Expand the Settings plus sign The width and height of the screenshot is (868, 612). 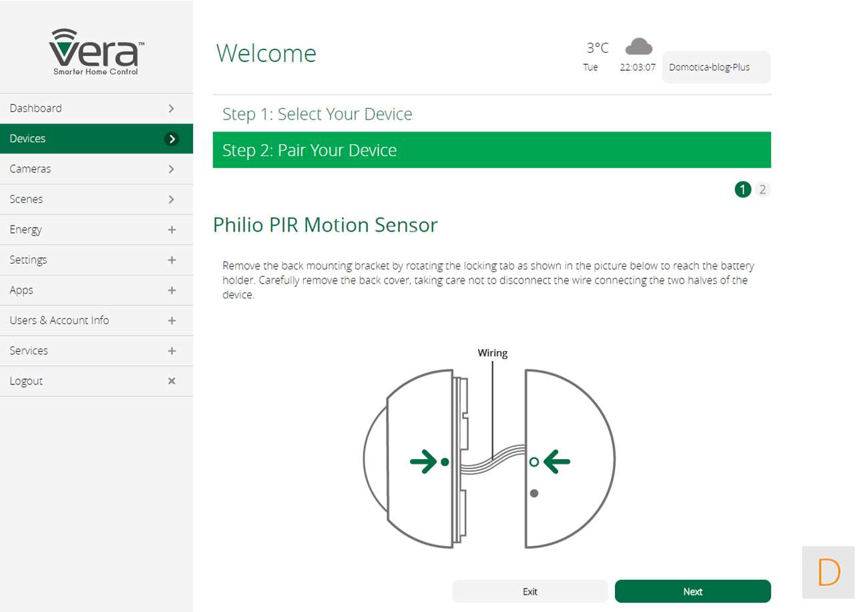(x=172, y=260)
